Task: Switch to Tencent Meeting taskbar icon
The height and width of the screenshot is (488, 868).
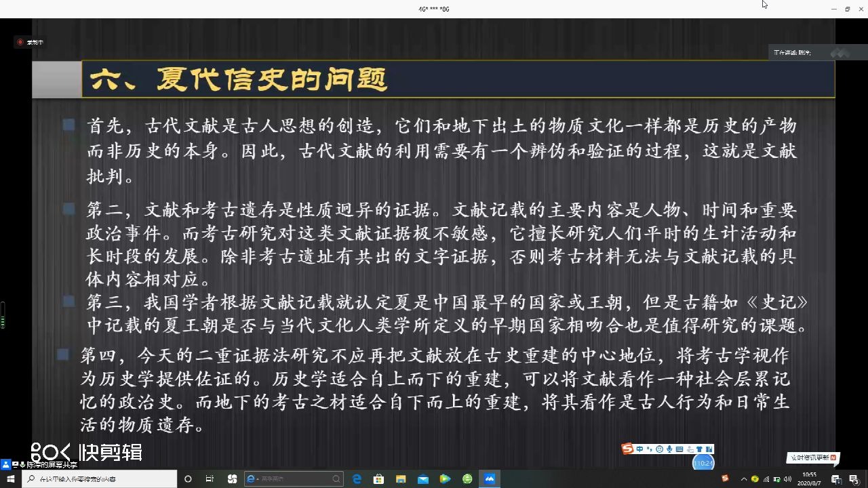Action: click(x=489, y=479)
